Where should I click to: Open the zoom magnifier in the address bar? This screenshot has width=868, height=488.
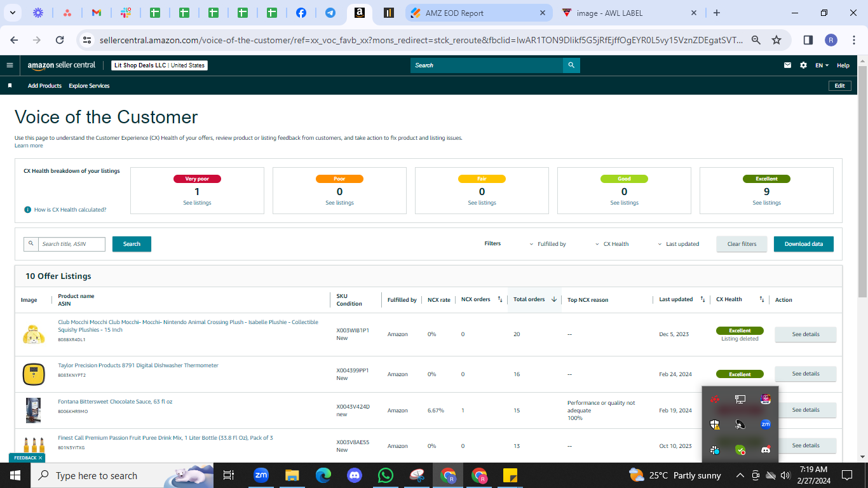[756, 40]
